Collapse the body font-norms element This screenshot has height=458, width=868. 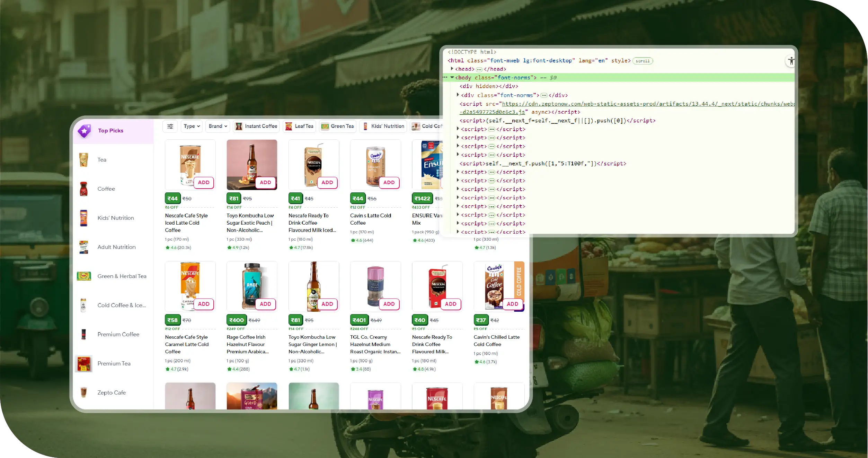click(452, 77)
